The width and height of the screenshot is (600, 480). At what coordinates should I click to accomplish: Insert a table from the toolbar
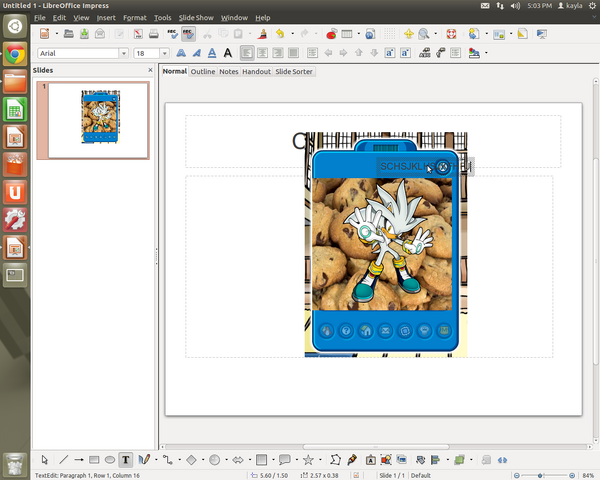coord(347,34)
